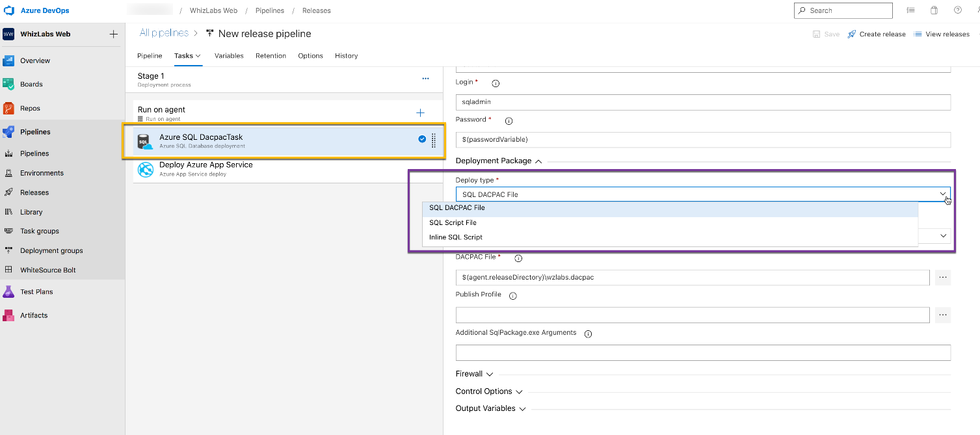Expand the Control Options section
Image resolution: width=980 pixels, height=435 pixels.
point(489,391)
